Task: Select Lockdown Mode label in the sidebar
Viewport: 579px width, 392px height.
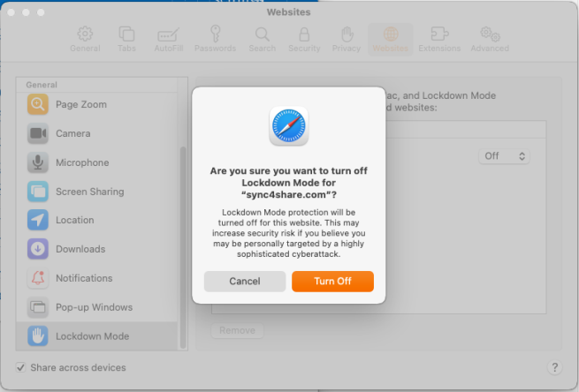Action: click(x=92, y=336)
